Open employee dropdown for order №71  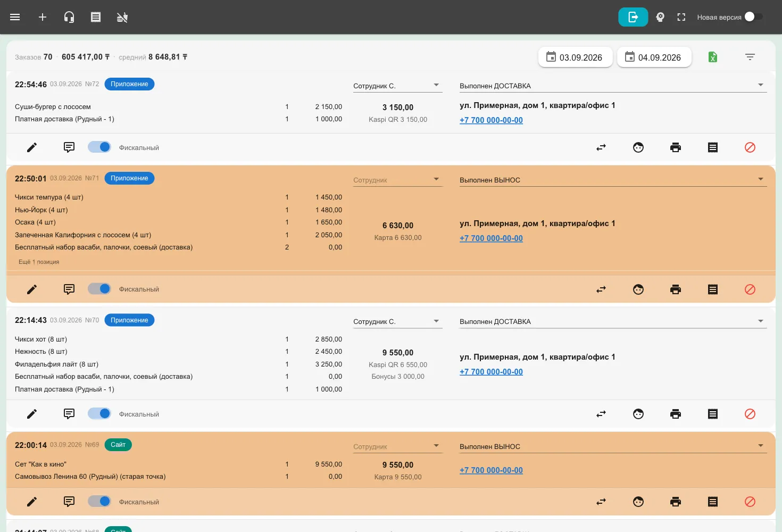398,180
